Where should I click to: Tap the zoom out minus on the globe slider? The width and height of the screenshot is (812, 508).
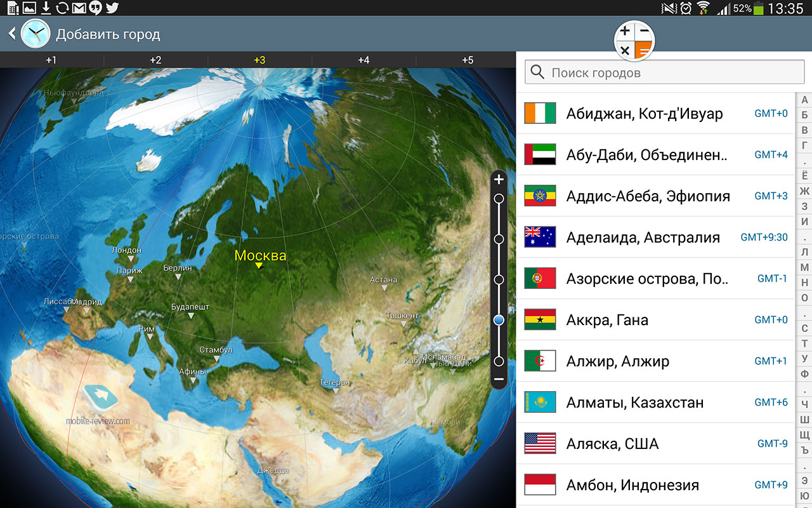499,379
